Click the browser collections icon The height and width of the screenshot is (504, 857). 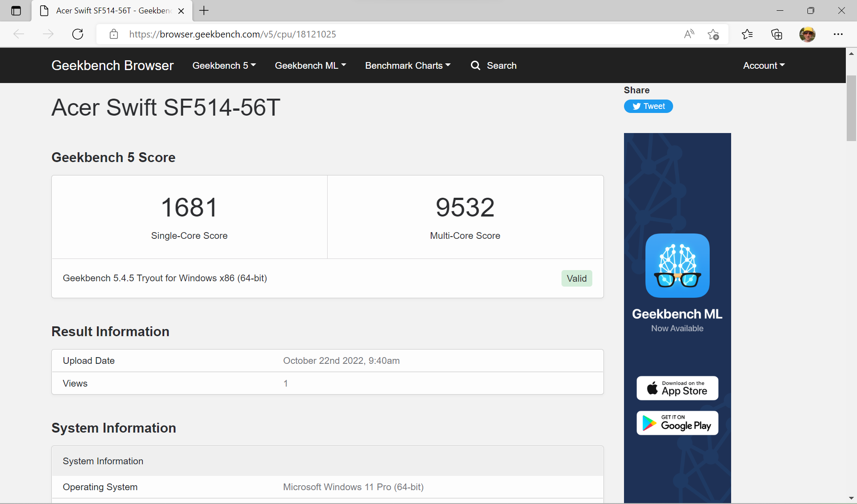[776, 34]
